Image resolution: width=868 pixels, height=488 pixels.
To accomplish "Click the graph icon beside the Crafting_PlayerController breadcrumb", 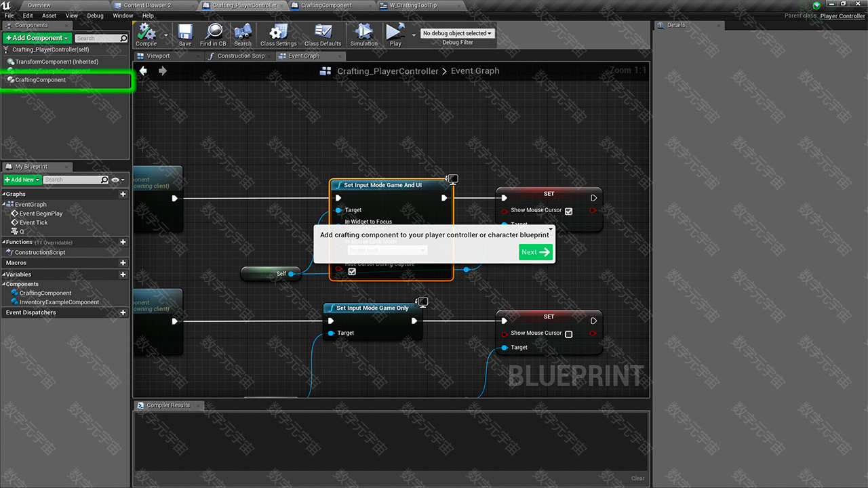I will [325, 71].
